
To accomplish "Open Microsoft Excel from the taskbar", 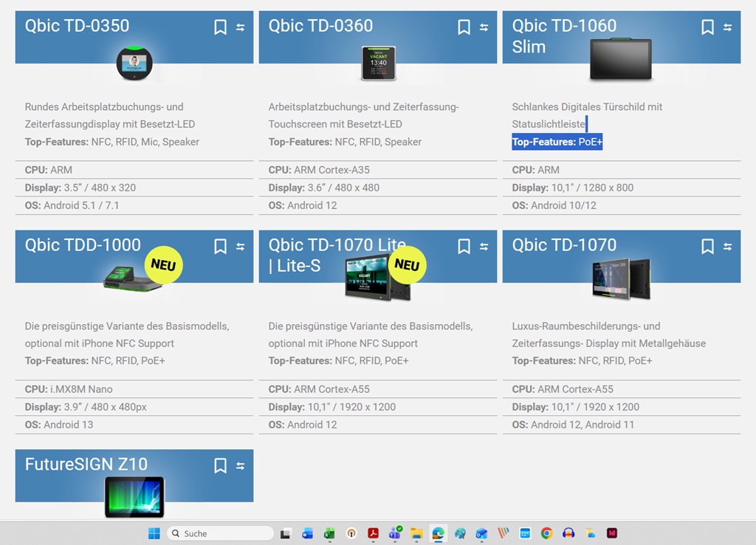I will [329, 533].
